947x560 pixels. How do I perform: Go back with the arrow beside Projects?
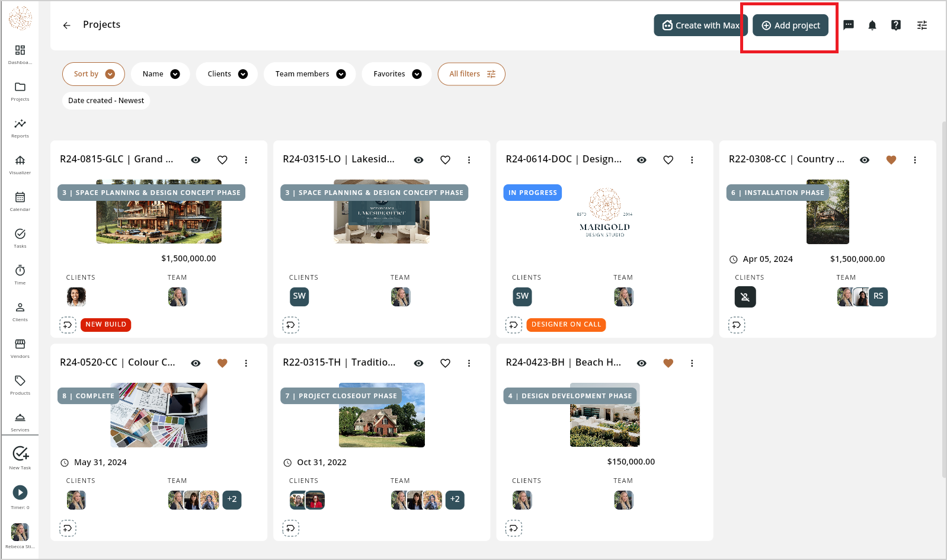67,25
